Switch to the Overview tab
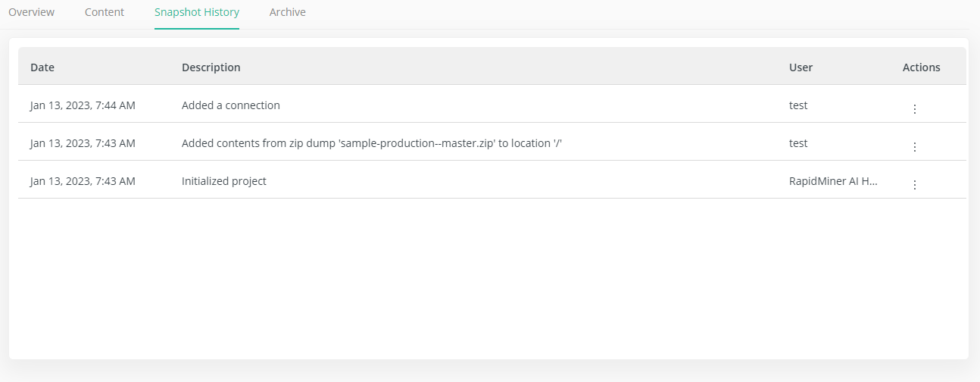This screenshot has width=980, height=382. tap(31, 12)
